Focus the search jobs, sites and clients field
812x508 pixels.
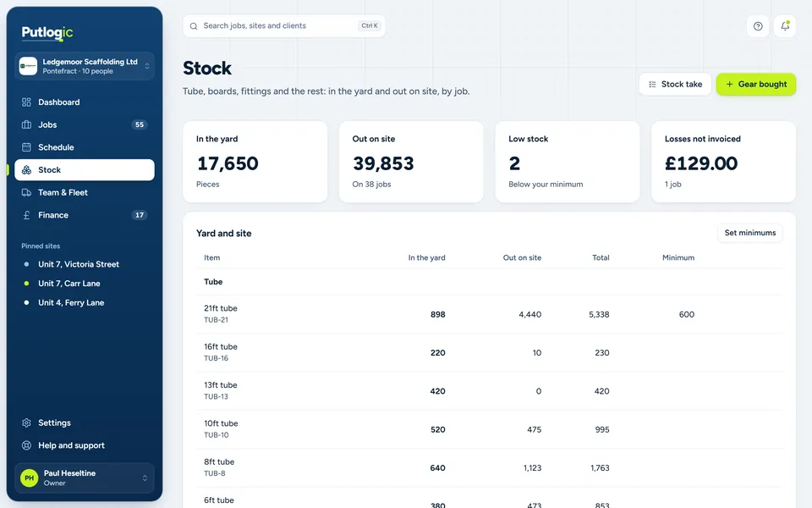pos(284,26)
